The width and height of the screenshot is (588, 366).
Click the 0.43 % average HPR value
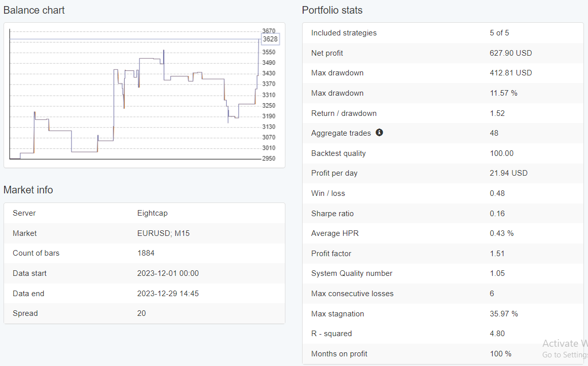click(x=502, y=233)
